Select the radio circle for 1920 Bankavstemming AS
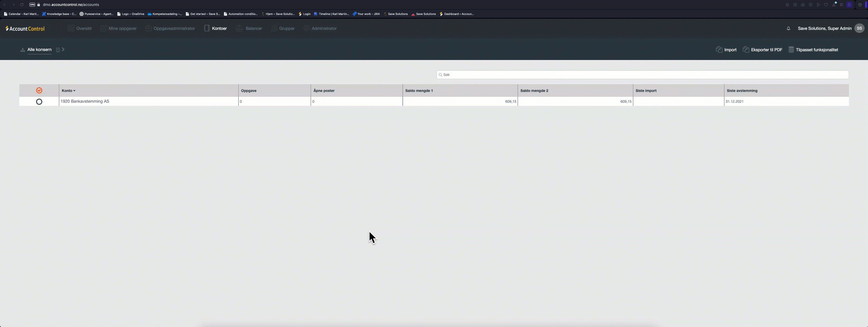Image resolution: width=868 pixels, height=327 pixels. [39, 101]
